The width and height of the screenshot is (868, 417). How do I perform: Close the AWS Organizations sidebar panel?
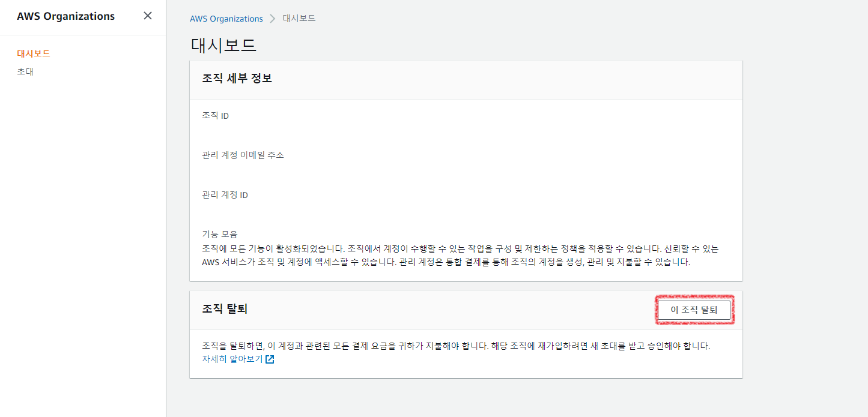pos(148,16)
